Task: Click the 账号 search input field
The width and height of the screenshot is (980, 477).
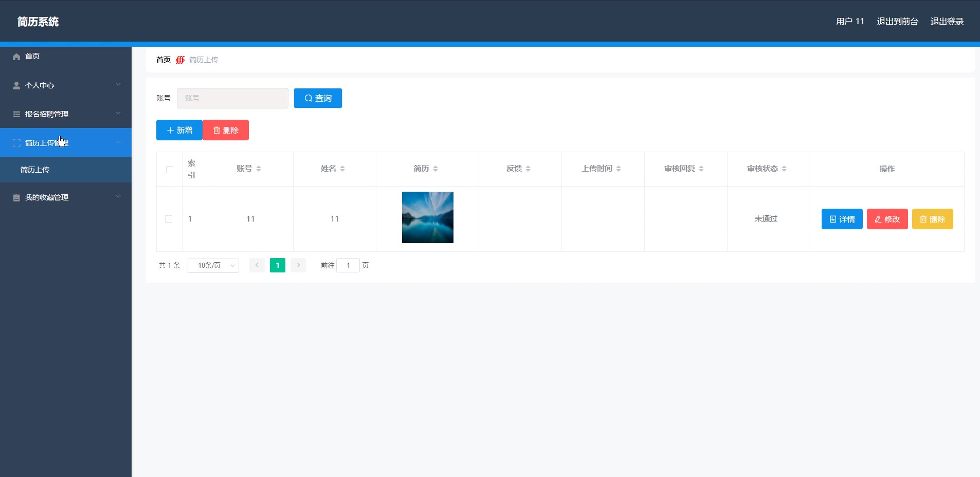Action: point(232,98)
